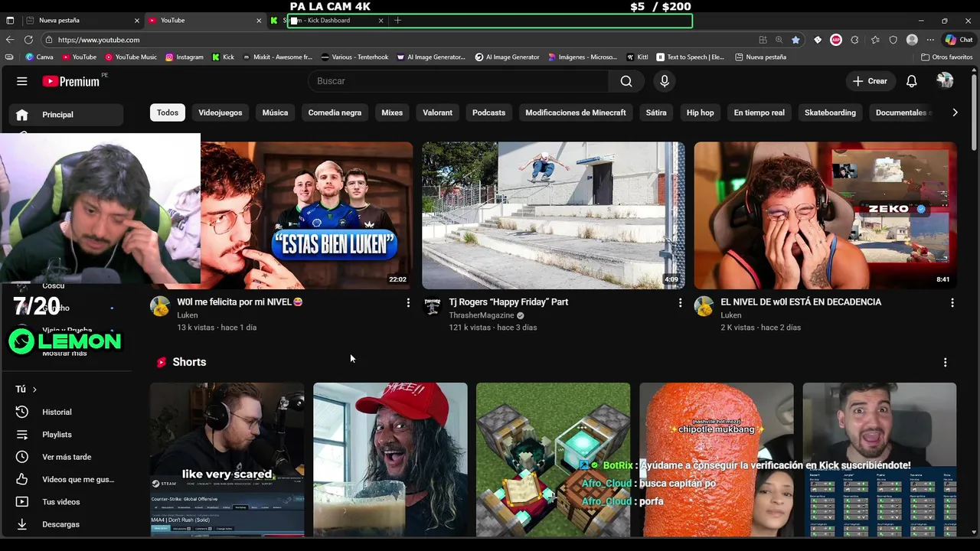
Task: Click the Buscar search input field
Action: point(458,81)
